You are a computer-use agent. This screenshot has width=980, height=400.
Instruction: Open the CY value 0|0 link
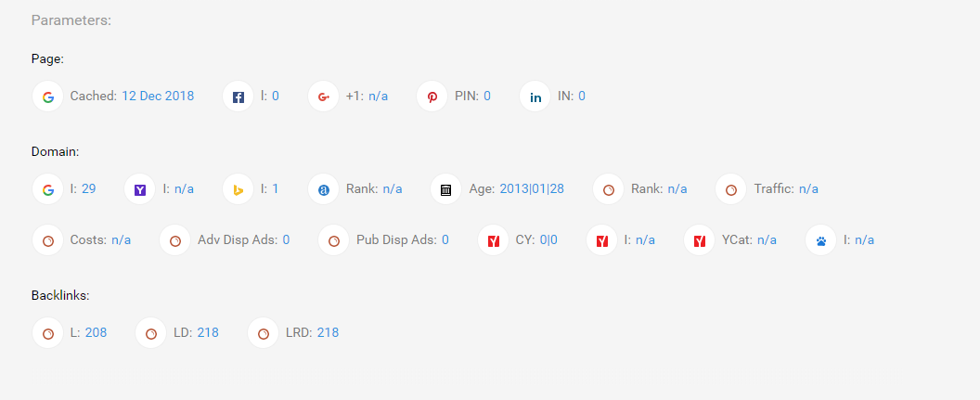(x=548, y=240)
